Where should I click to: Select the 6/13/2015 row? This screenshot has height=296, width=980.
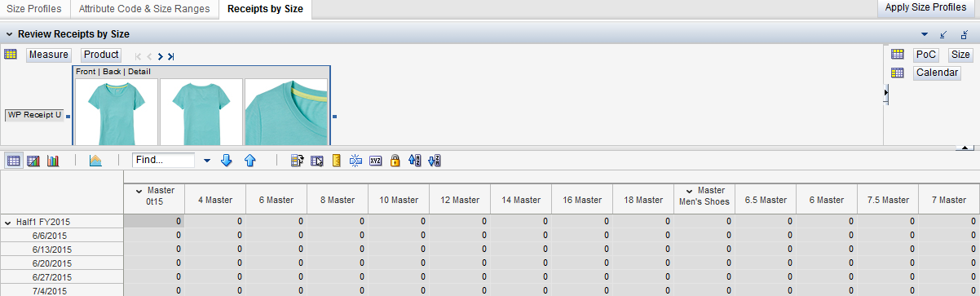pos(62,250)
